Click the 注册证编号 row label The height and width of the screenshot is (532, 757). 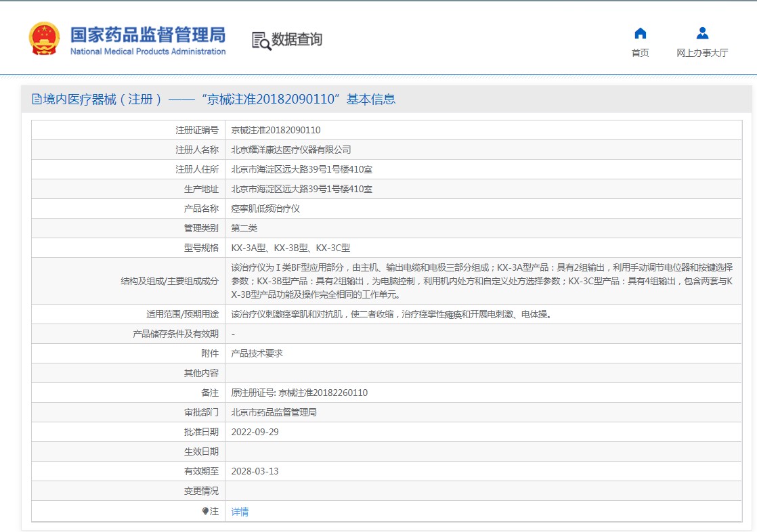click(197, 131)
